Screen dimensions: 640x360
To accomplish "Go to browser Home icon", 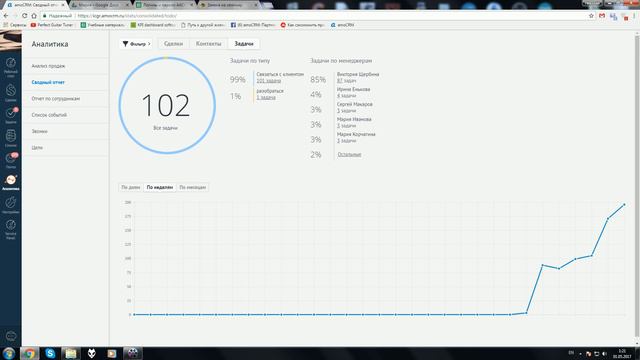I will (x=34, y=16).
